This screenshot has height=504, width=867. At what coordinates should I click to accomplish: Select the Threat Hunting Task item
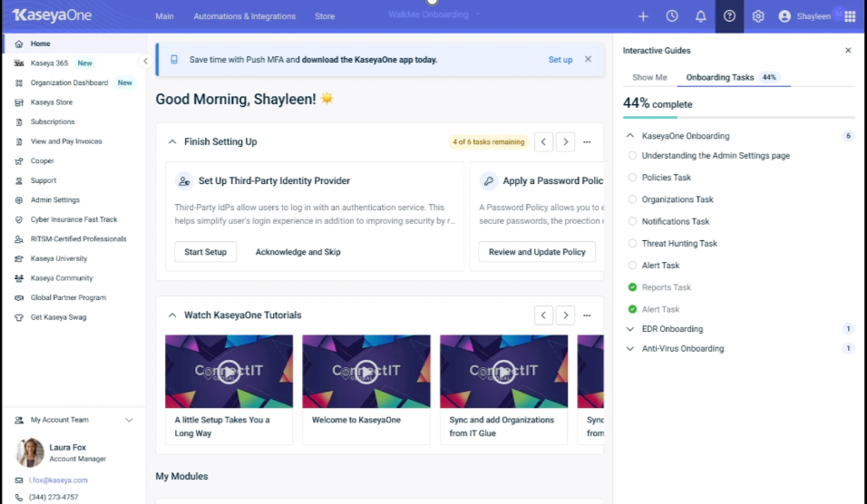click(x=679, y=244)
